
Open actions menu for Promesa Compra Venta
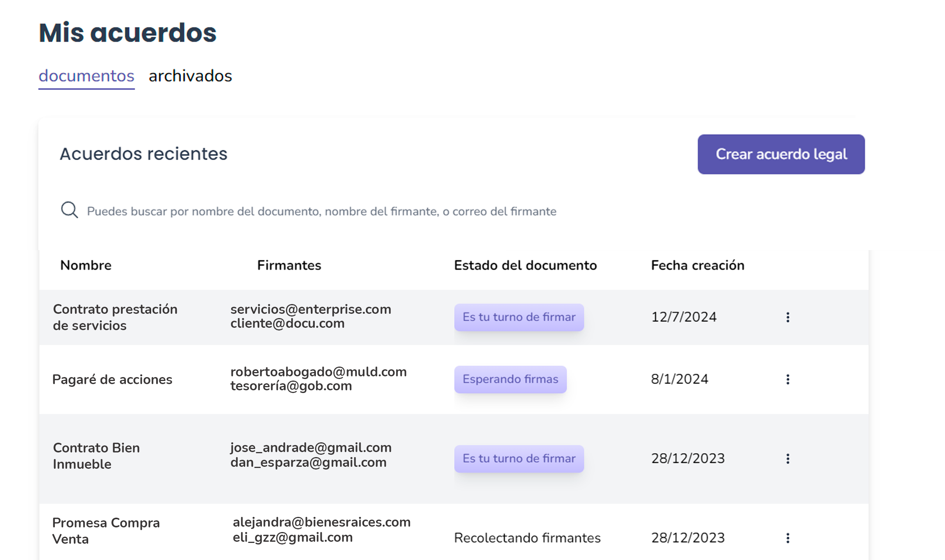point(788,538)
